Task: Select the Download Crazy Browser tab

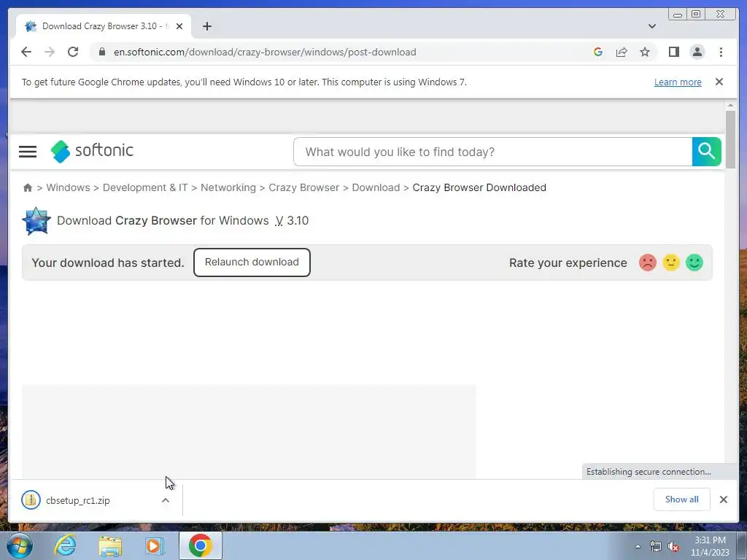Action: (104, 26)
